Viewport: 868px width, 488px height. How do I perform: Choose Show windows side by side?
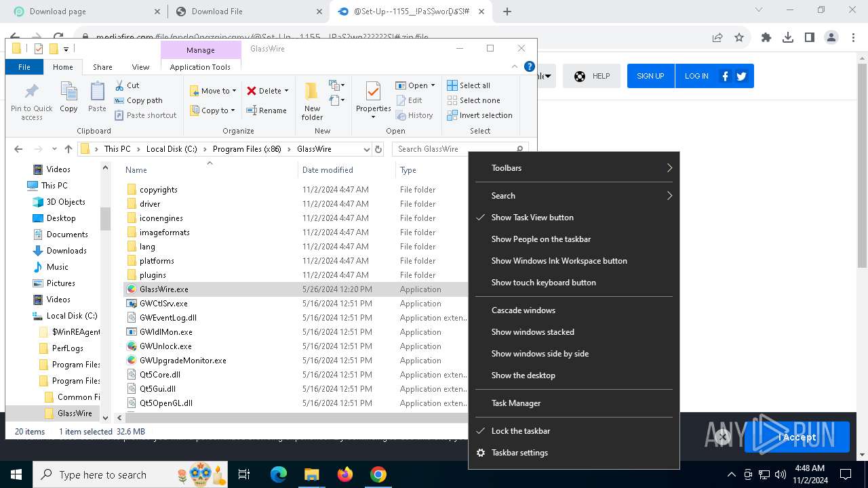(x=574, y=354)
